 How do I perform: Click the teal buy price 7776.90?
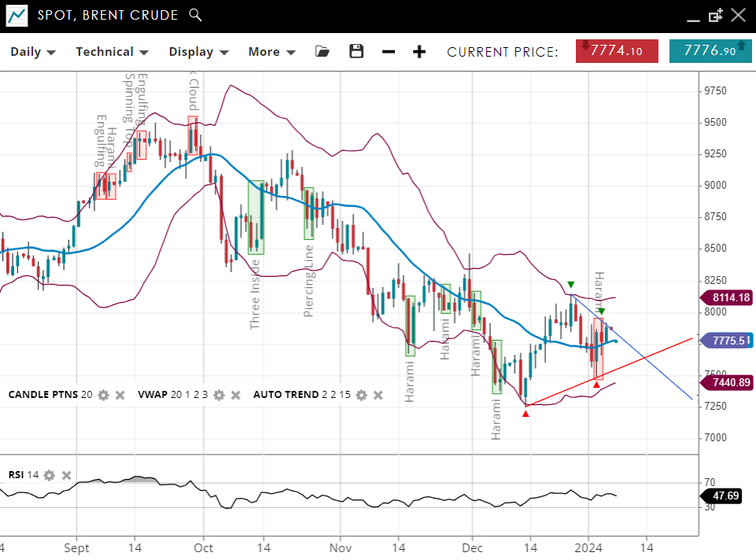710,51
